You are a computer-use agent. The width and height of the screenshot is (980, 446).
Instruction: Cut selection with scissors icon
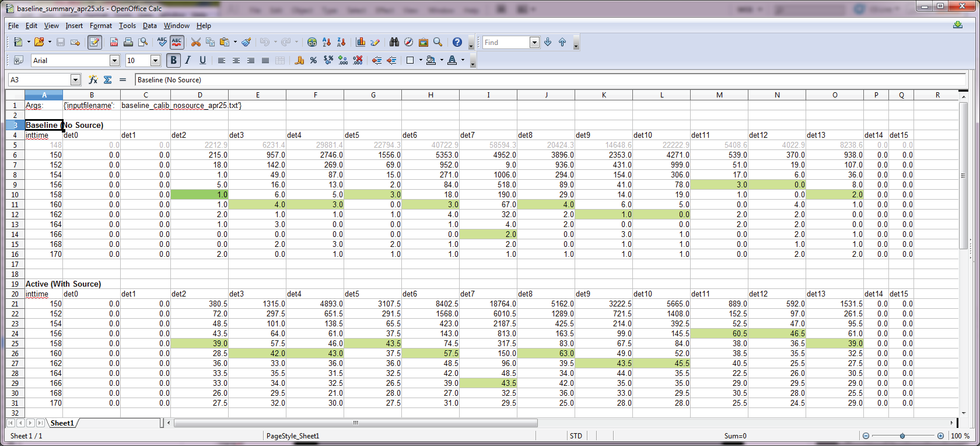coord(196,42)
